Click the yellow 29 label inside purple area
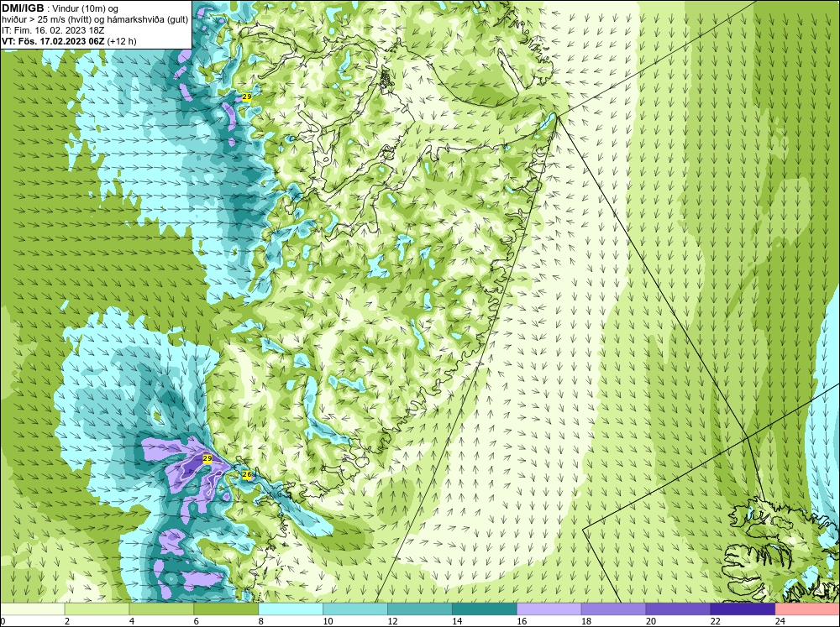The image size is (840, 627). pos(207,458)
